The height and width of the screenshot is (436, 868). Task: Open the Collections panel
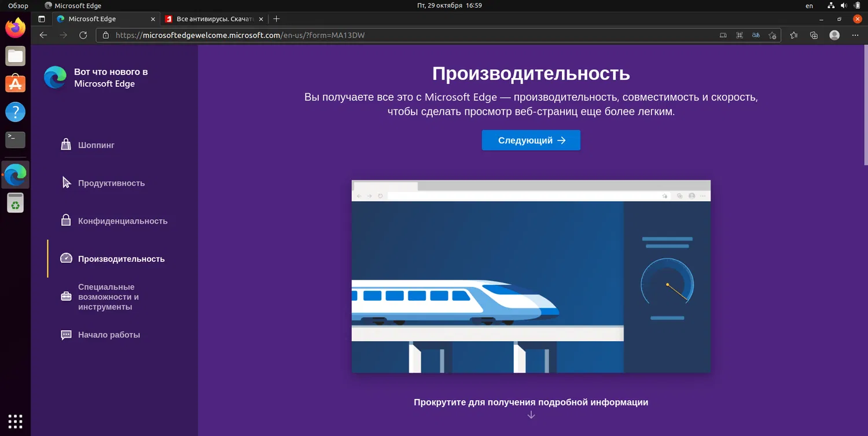click(x=814, y=35)
